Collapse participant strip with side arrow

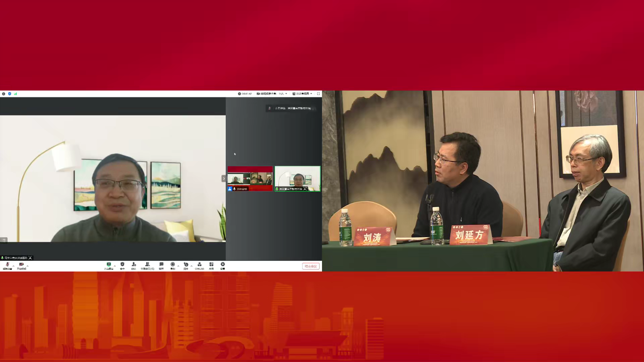pyautogui.click(x=224, y=179)
